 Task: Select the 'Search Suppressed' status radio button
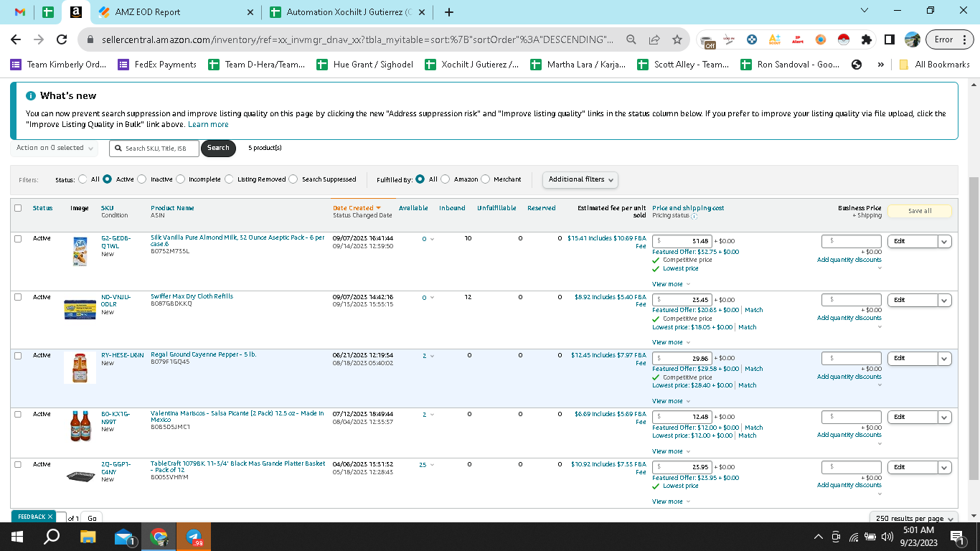coord(293,179)
